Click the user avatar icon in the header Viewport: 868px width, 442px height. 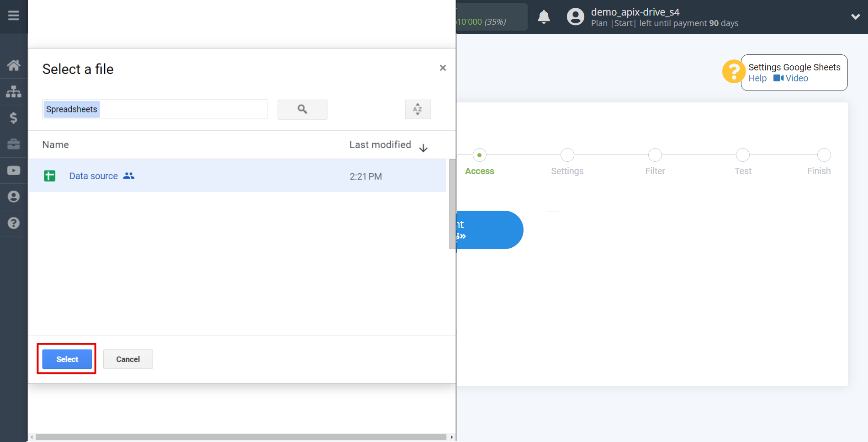[x=575, y=17]
